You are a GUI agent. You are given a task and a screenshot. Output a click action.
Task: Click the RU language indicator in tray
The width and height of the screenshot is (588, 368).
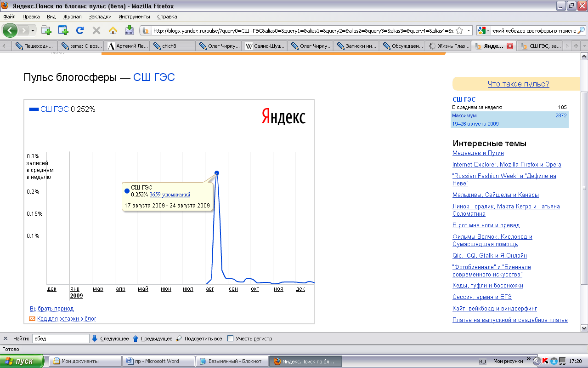(483, 362)
